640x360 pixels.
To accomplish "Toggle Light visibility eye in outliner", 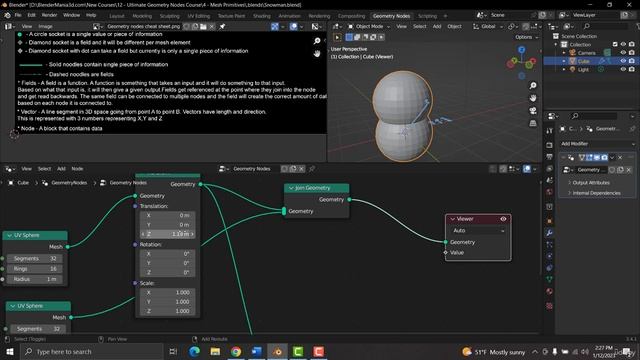I will [x=623, y=69].
